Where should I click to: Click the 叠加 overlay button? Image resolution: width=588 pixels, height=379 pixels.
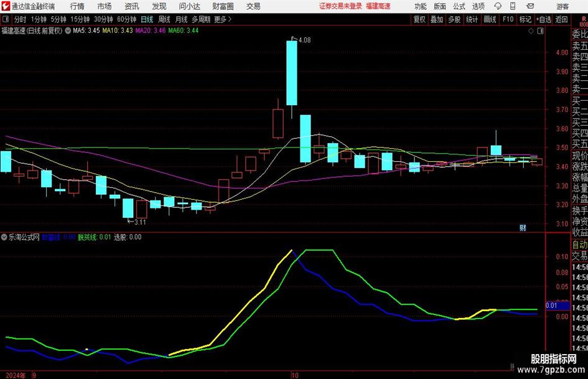point(437,19)
